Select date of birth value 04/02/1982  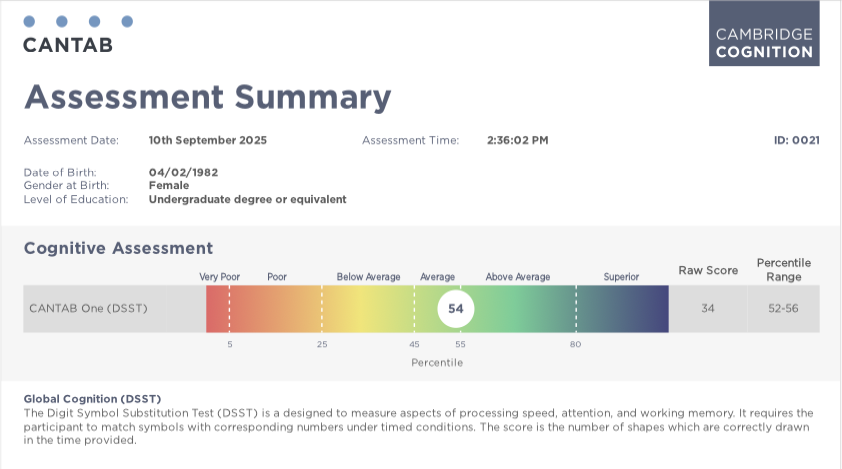click(184, 172)
